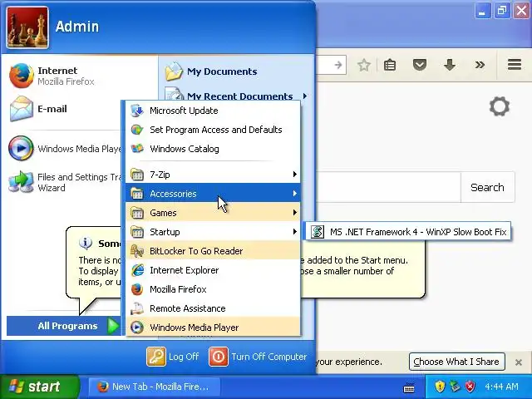Screen dimensions: 532x399
Task: Expand the Accessories submenu arrow
Action: click(294, 194)
